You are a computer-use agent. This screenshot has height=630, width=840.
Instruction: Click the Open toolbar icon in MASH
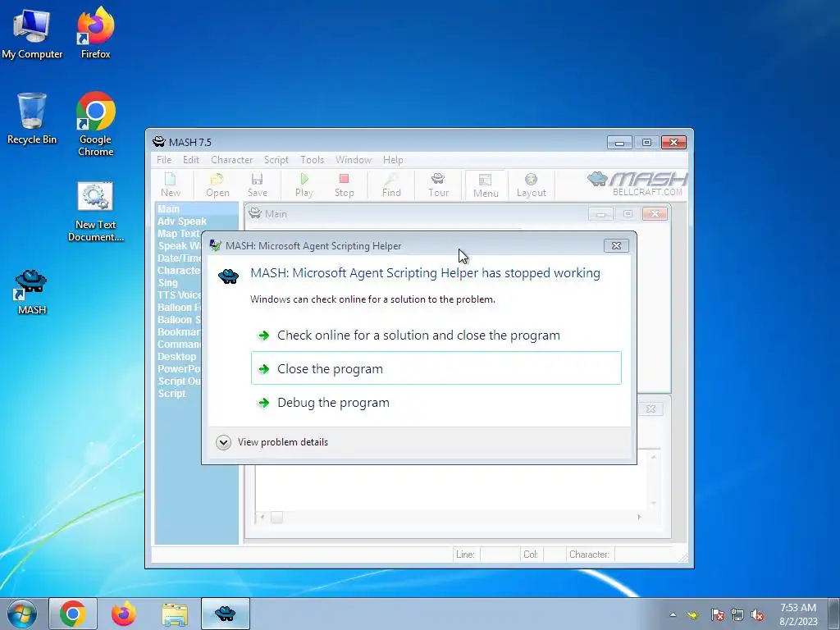217,185
